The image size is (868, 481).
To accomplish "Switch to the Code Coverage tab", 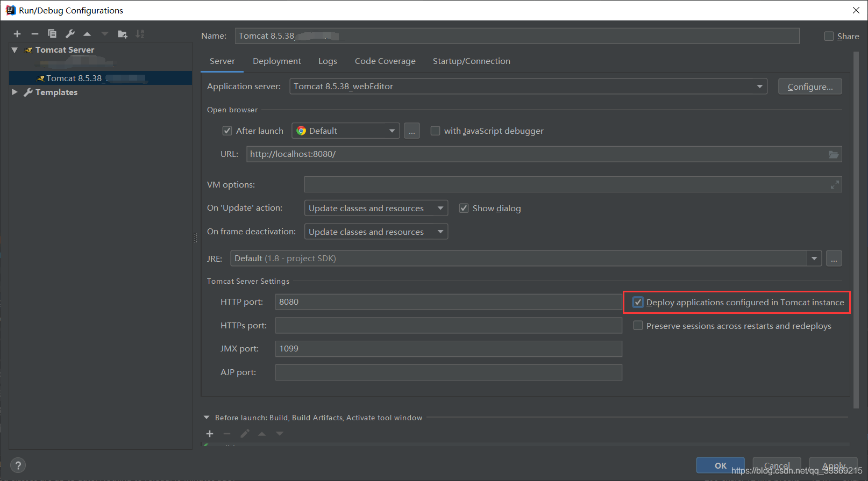I will point(385,61).
